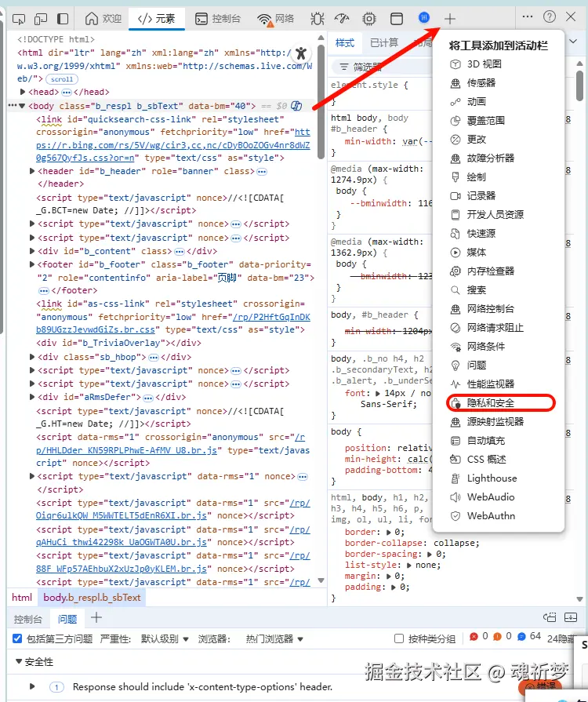588x702 pixels.
Task: Toggle 包括第三方问题 checkbox
Action: [17, 638]
